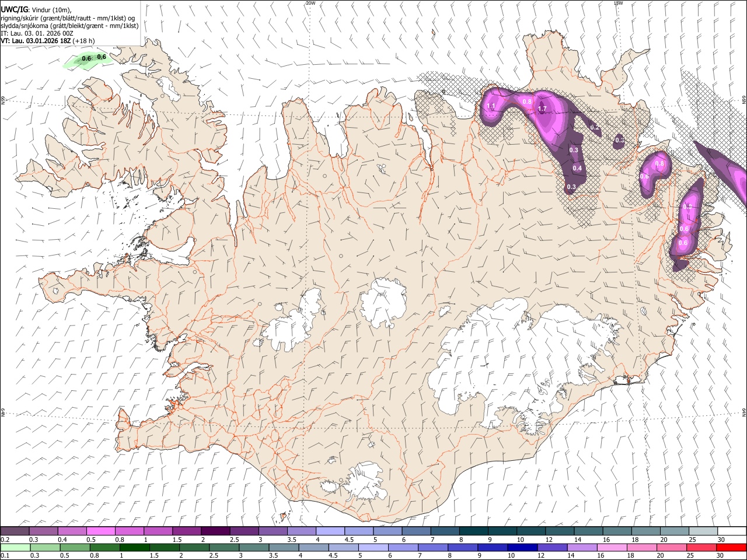The height and width of the screenshot is (560, 747).
Task: Click the 'Vindur (10m)' heading text
Action: (50, 9)
